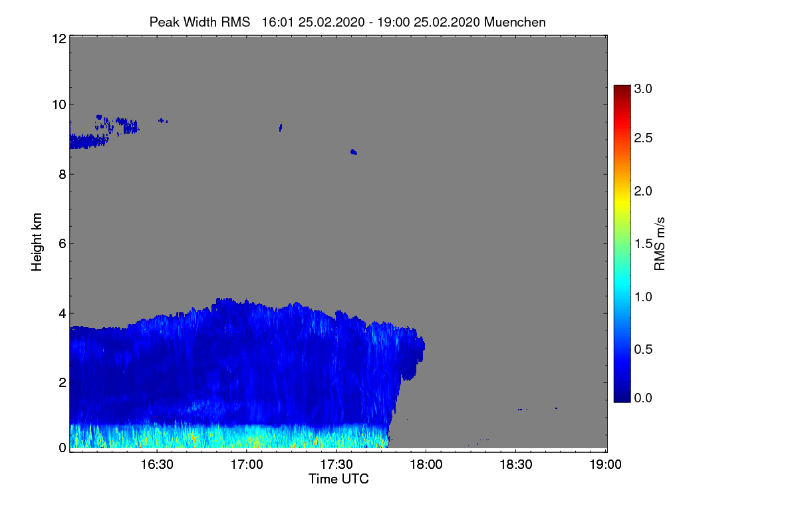Click the height tick label 6
The height and width of the screenshot is (532, 798).
point(63,244)
